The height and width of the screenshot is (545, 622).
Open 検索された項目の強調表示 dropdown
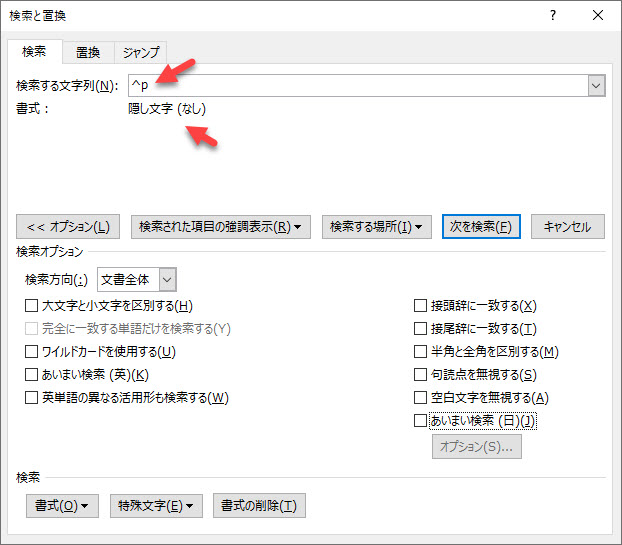click(x=220, y=227)
